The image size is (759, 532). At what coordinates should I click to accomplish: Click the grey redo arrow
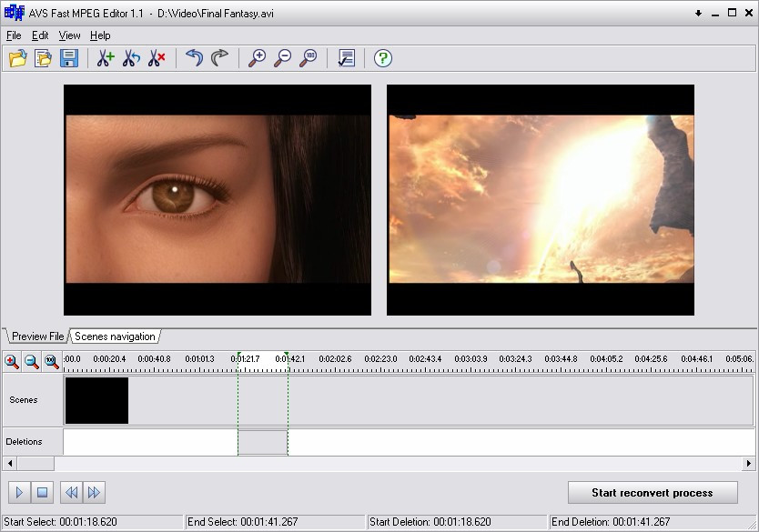tap(219, 58)
